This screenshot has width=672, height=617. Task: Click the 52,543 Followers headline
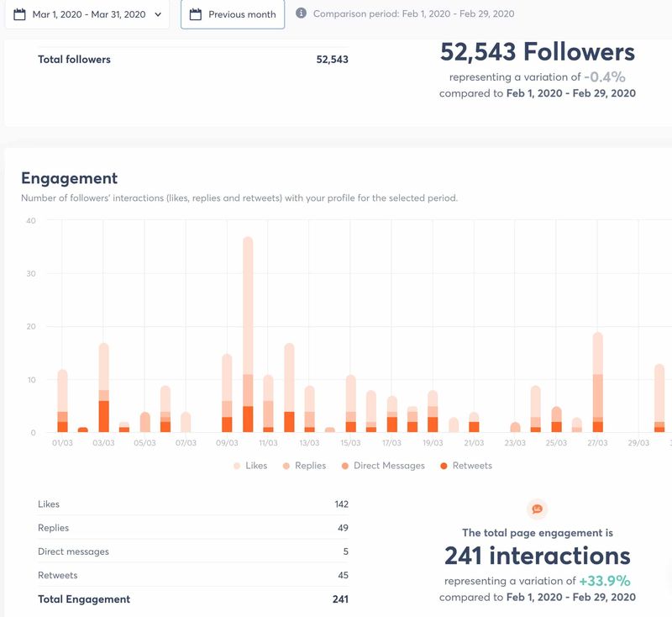(538, 52)
